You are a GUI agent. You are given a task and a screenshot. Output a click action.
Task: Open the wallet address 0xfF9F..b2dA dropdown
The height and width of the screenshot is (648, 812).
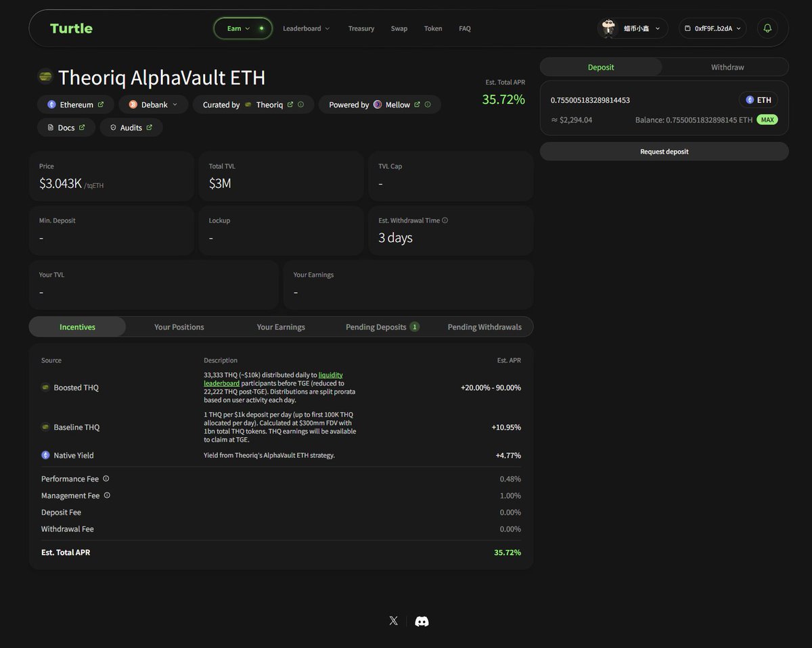(713, 28)
